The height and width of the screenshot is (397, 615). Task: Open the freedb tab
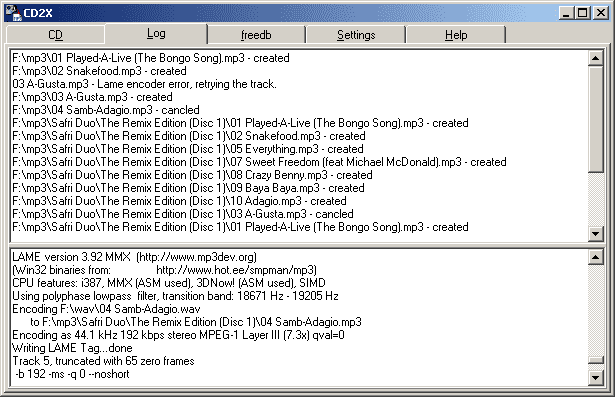pos(256,35)
